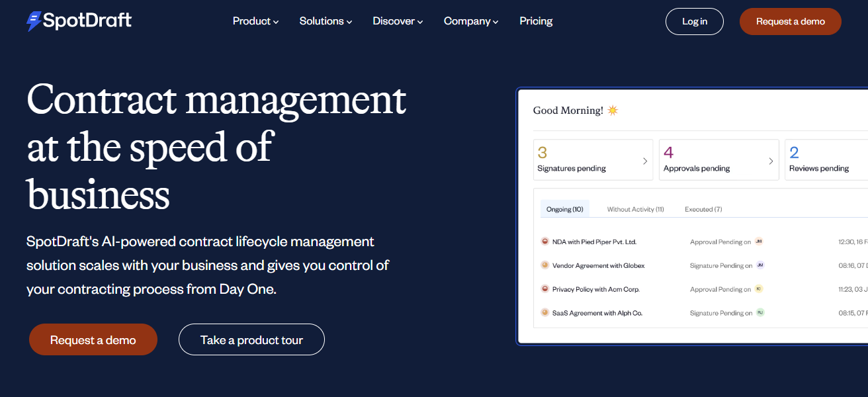
Task: Switch to the Executed (7) tab
Action: click(x=703, y=209)
